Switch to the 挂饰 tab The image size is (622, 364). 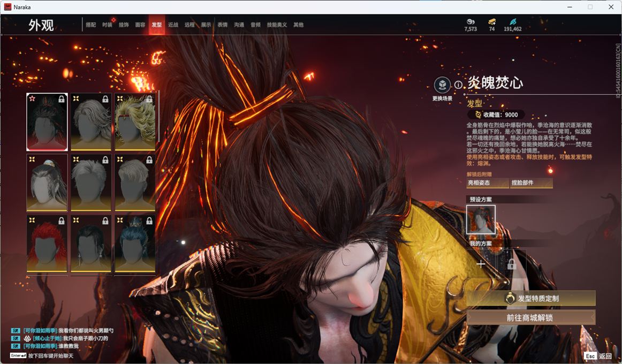click(124, 25)
